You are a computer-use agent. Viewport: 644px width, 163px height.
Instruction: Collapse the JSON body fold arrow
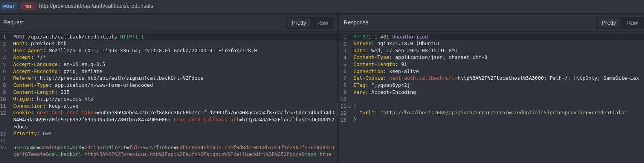[349, 106]
